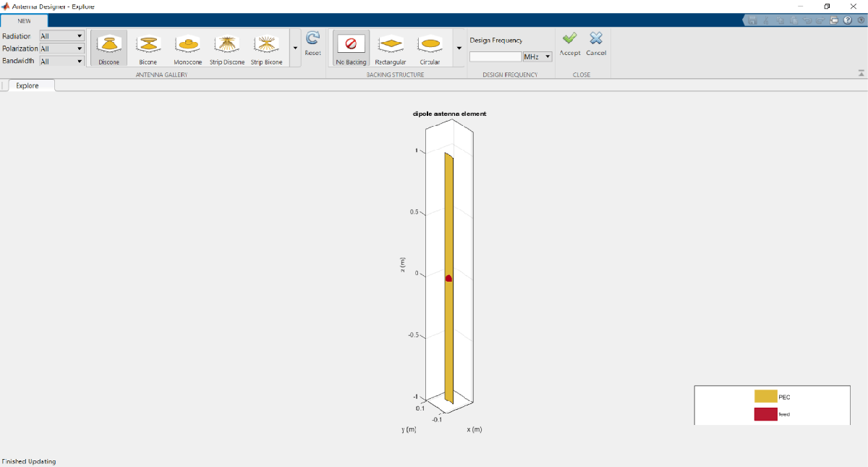Click the red feed legend swatch
Viewport: 868px width, 467px height.
pyautogui.click(x=765, y=414)
